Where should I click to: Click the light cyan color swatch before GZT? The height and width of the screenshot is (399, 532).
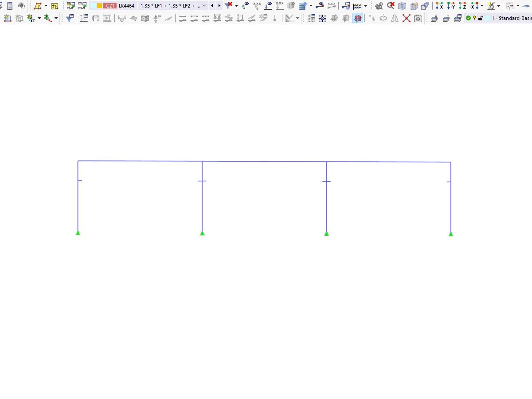[93, 6]
